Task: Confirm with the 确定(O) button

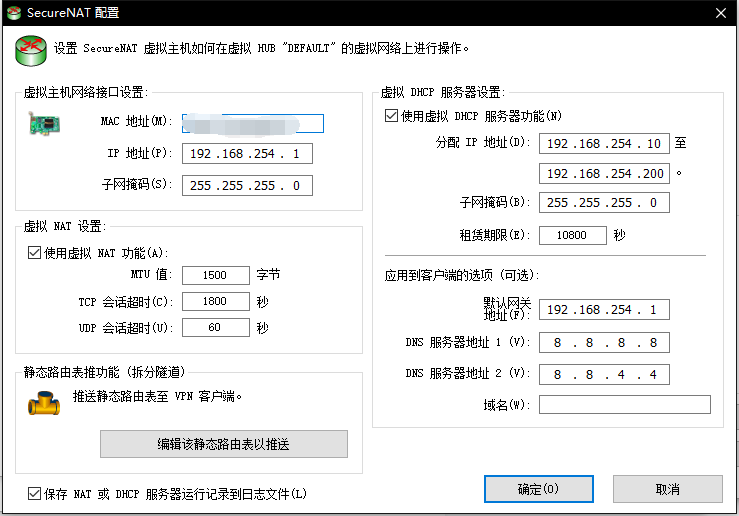Action: 539,489
